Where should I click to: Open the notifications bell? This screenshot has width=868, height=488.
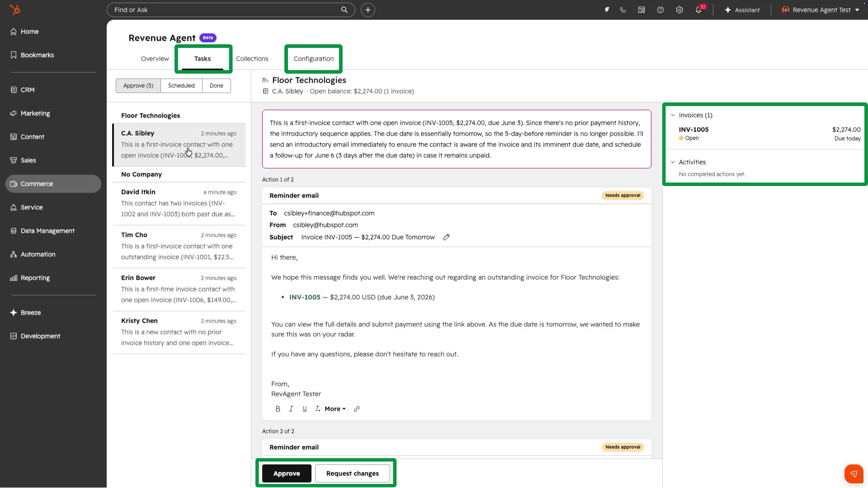(x=698, y=10)
